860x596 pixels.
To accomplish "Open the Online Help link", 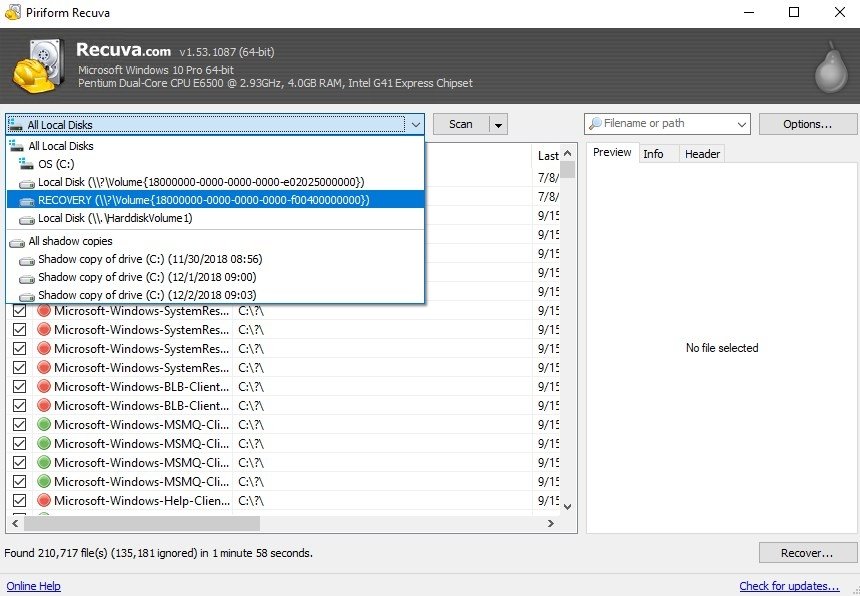I will coord(33,586).
